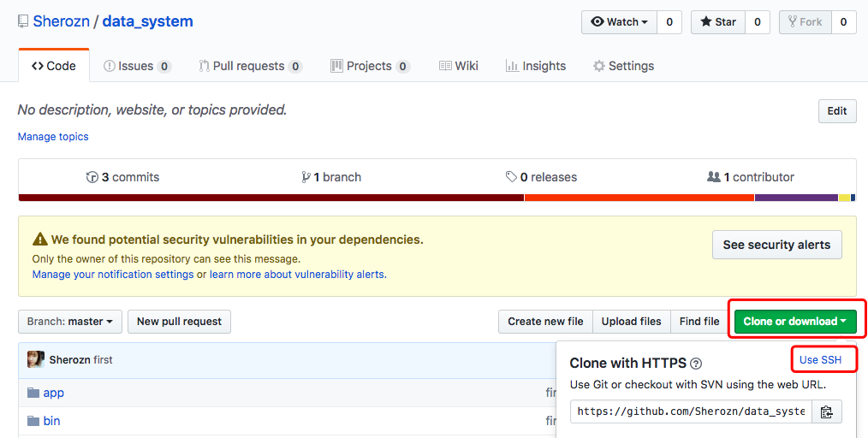868x438 pixels.
Task: Click the warning triangle icon in the alert
Action: [x=40, y=240]
